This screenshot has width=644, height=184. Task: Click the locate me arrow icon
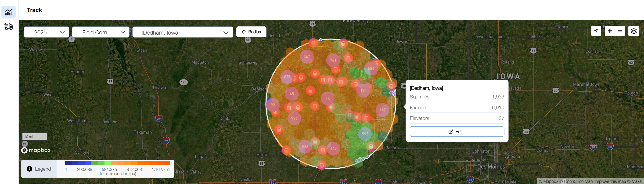[596, 31]
